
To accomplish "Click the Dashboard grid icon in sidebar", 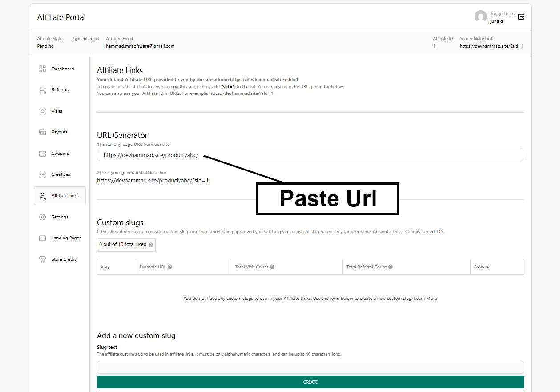I will point(43,69).
